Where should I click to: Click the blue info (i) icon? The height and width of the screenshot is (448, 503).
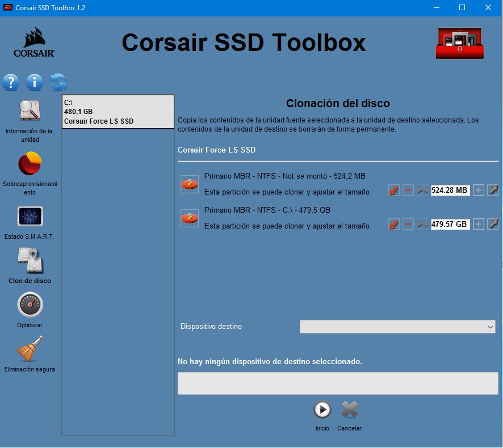coord(34,82)
